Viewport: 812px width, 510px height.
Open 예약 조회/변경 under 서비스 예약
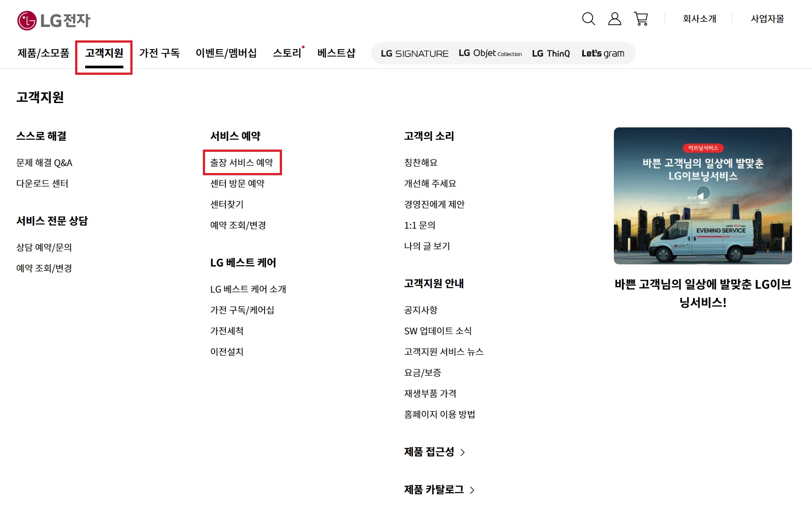click(x=238, y=225)
